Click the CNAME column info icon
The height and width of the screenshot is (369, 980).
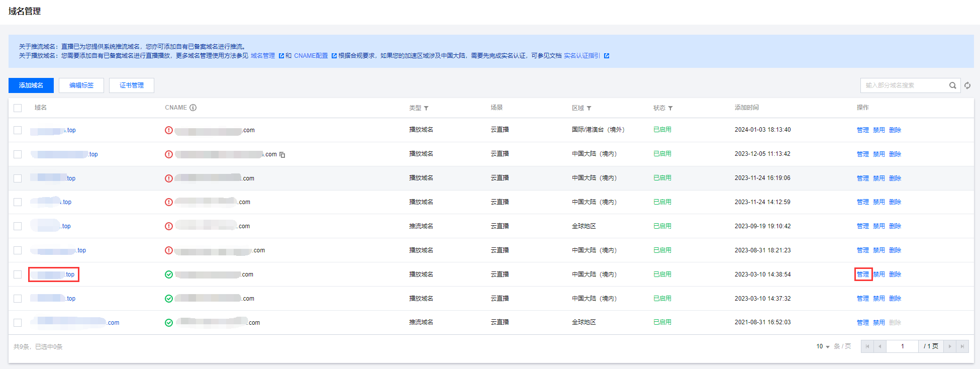pos(193,108)
